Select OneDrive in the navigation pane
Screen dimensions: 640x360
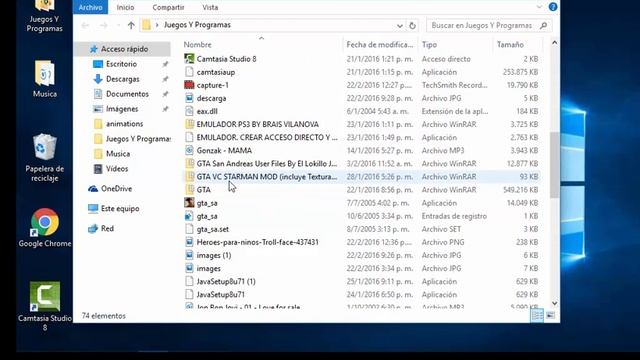click(116, 189)
